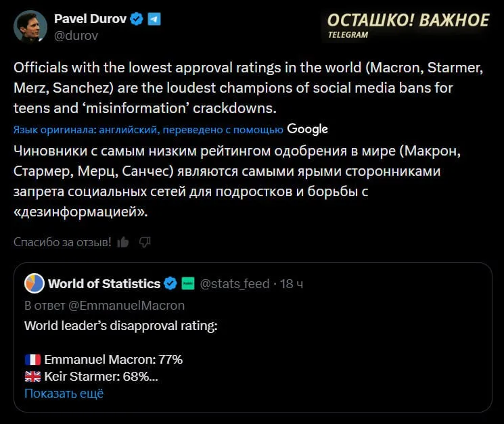Click the 'Язык оригинала: английский' translation note
The height and width of the screenshot is (424, 504).
pyautogui.click(x=148, y=129)
